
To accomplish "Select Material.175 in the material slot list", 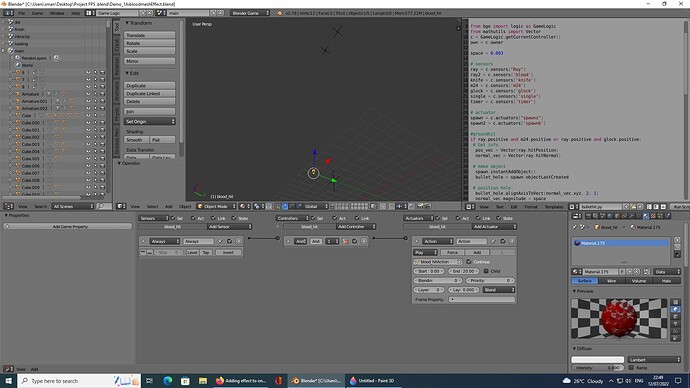I will [620, 243].
